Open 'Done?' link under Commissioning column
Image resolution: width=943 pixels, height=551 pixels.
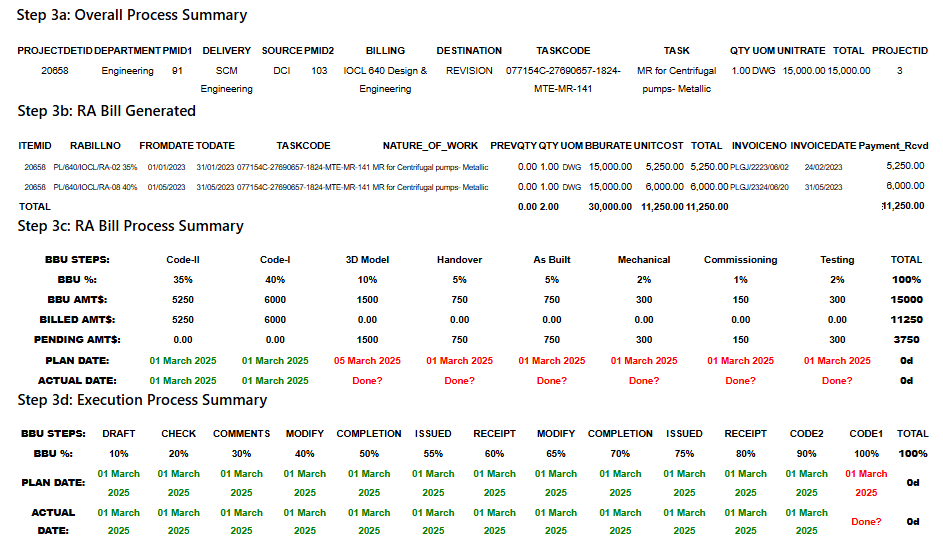click(740, 381)
